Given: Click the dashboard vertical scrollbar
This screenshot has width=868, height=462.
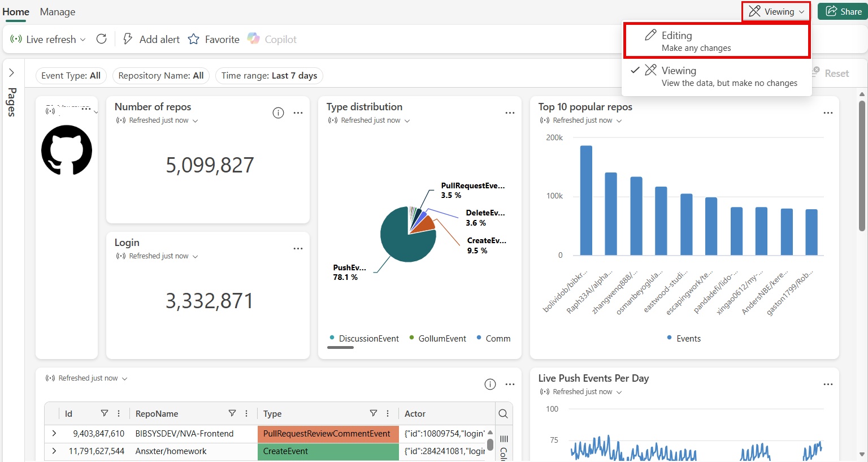Looking at the screenshot, I should 862,165.
